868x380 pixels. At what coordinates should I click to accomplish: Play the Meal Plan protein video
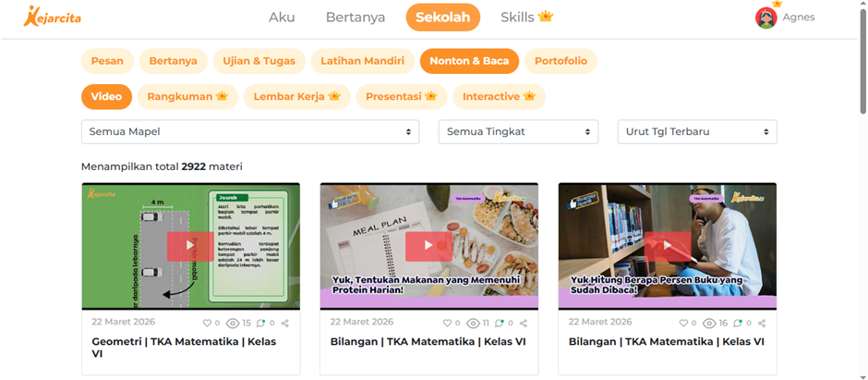tap(428, 246)
